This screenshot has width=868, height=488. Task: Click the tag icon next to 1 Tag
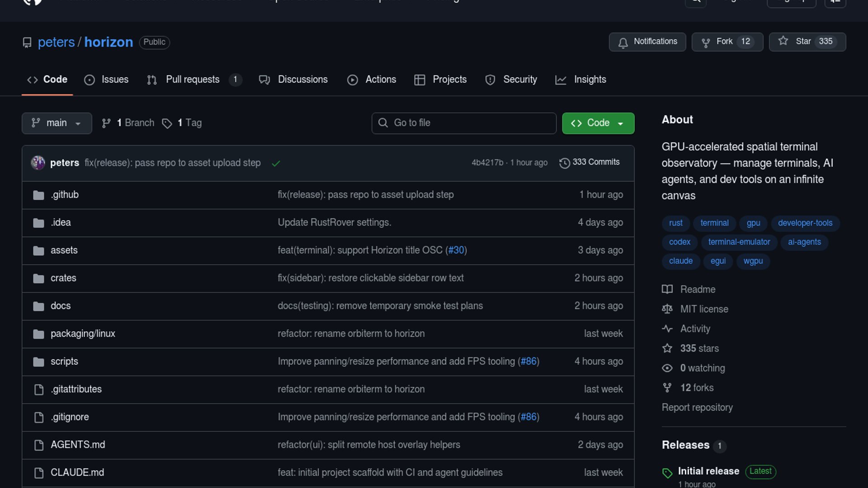tap(167, 123)
